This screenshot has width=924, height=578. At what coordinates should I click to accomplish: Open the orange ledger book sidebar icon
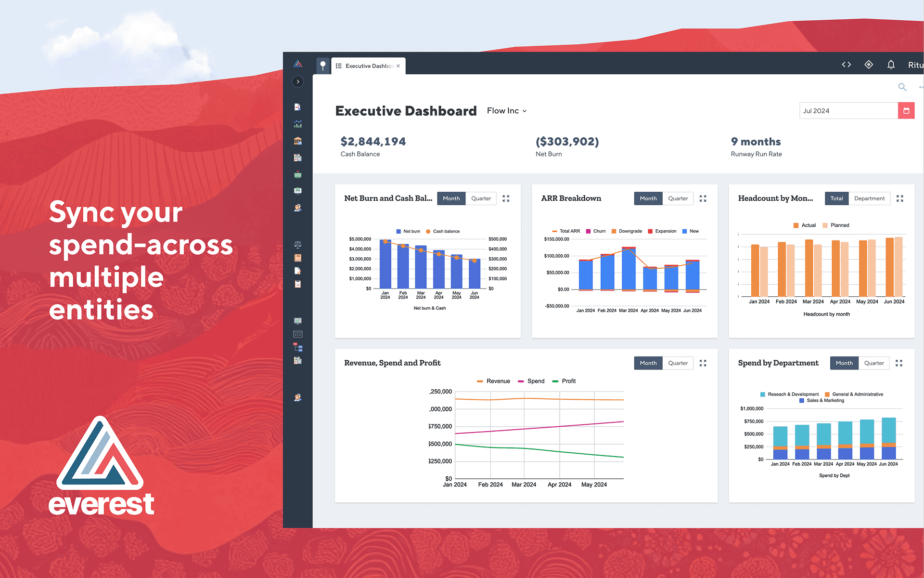298,258
